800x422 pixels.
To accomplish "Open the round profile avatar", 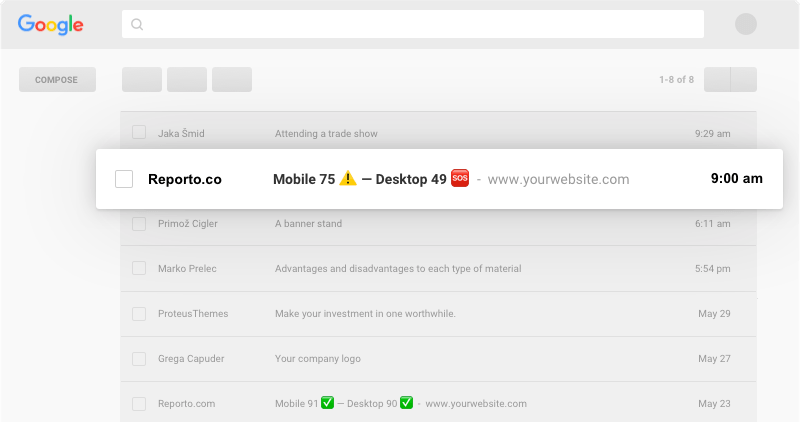I will (745, 24).
